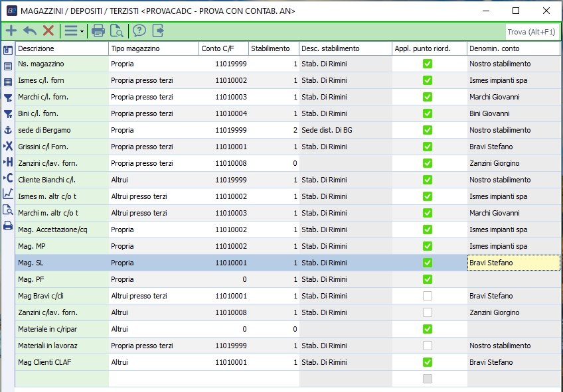Sort by the Descrizione column header
The width and height of the screenshot is (563, 392).
click(x=62, y=48)
